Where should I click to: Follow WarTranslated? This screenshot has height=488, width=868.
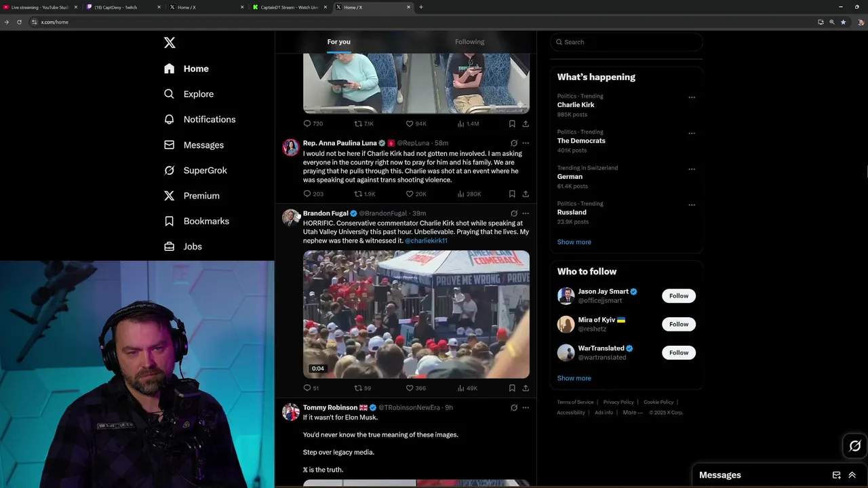point(679,353)
